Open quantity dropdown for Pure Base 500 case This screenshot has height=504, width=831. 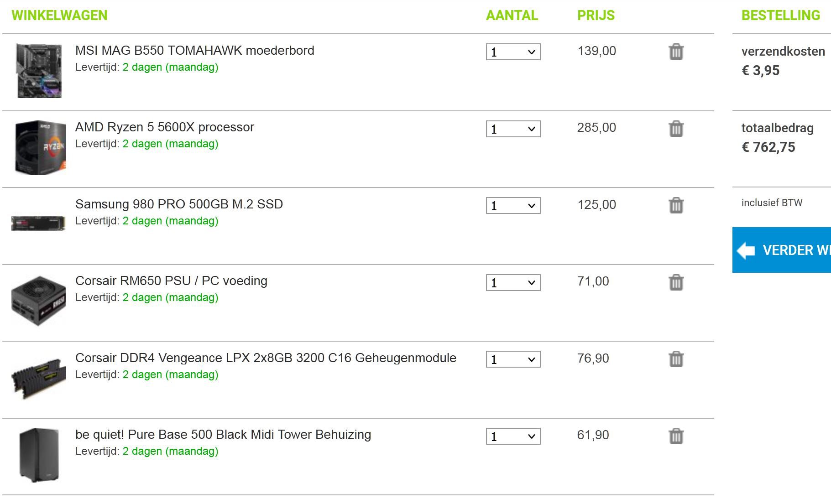tap(513, 436)
